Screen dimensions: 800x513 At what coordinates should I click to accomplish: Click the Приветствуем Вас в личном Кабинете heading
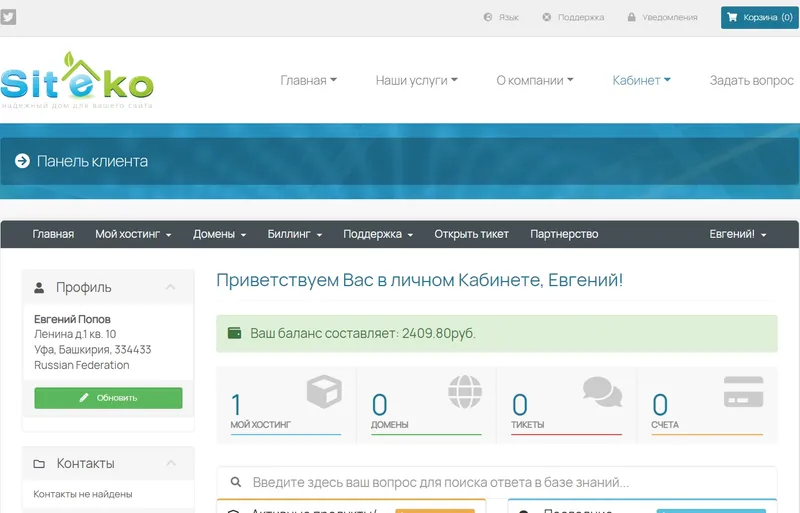point(420,280)
